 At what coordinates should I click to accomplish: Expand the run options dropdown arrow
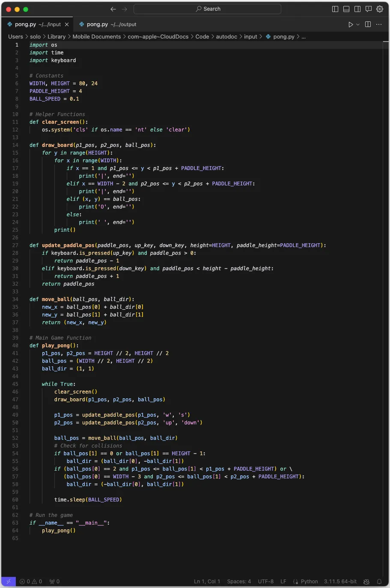pos(358,24)
